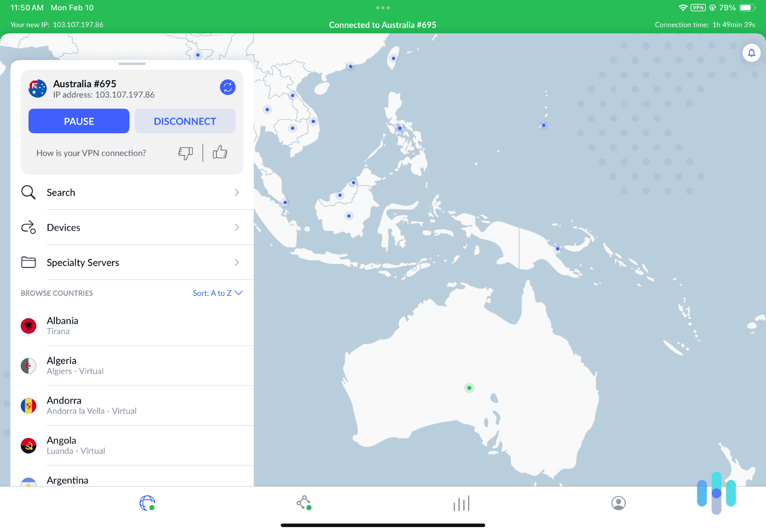Tap the refresh server icon beside Australia #695
766x532 pixels.
tap(228, 87)
